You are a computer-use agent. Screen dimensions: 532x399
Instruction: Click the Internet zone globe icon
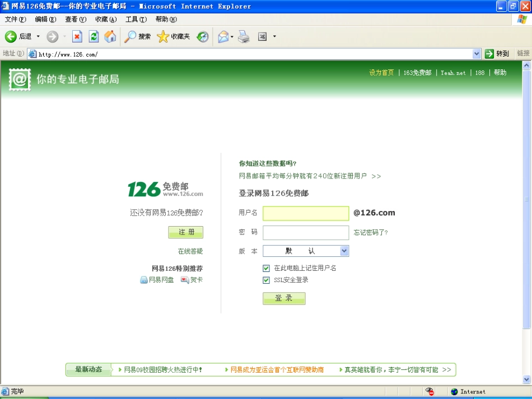click(454, 392)
